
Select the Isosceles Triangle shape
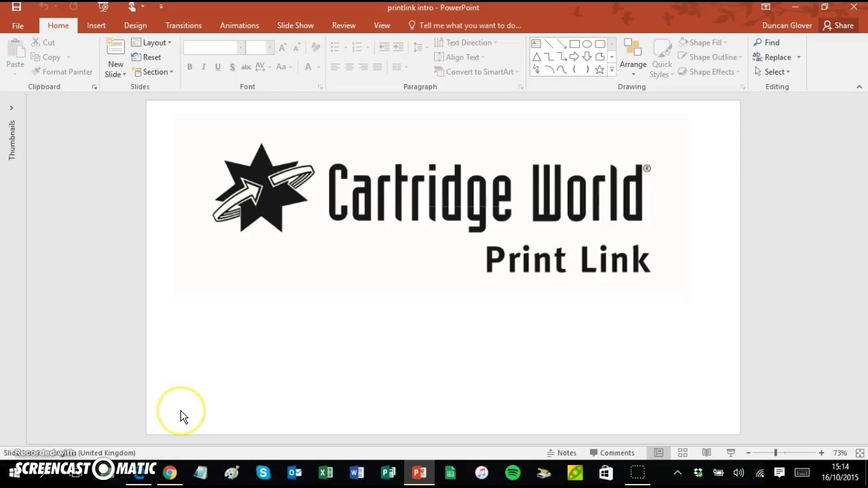[536, 57]
